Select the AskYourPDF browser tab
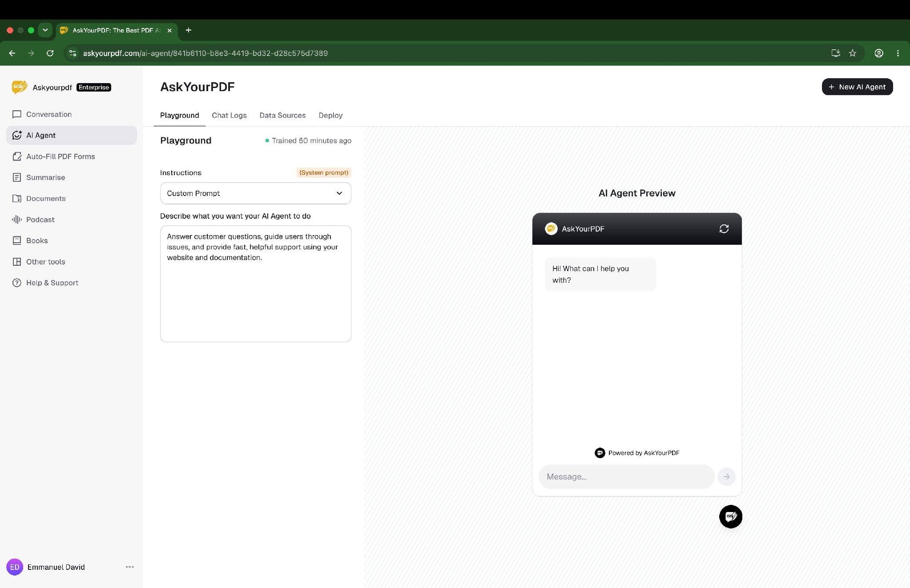 click(x=117, y=30)
